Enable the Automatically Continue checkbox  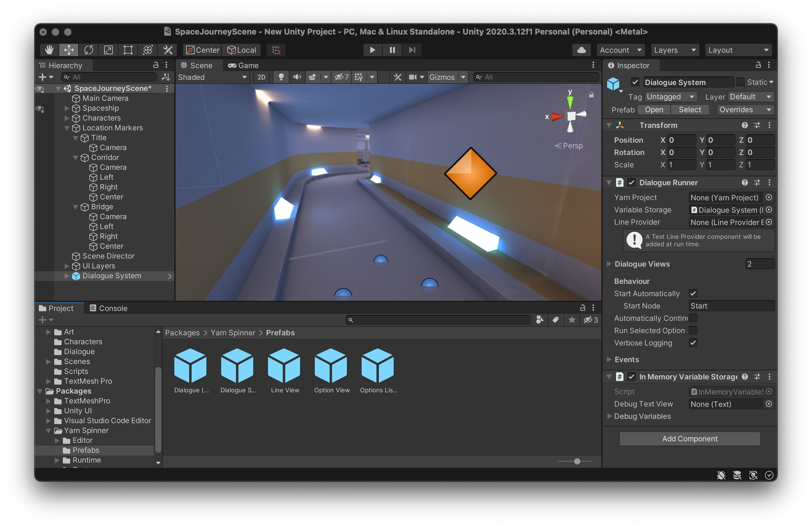point(693,318)
